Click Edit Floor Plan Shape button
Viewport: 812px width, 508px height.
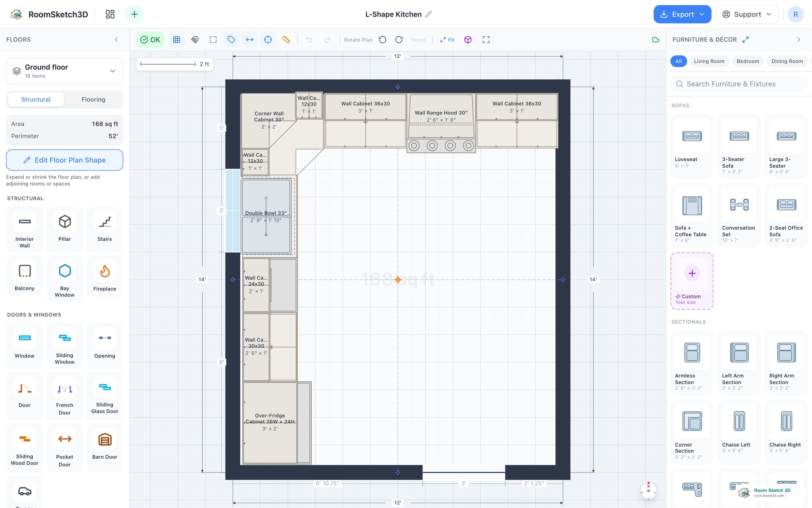[65, 160]
